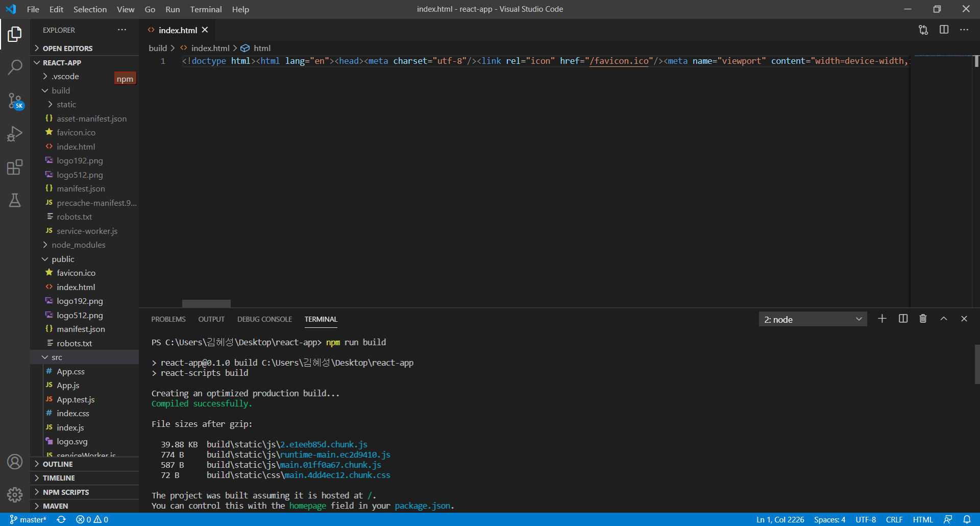Image resolution: width=980 pixels, height=526 pixels.
Task: Kill the terminal with trash icon
Action: pos(923,319)
